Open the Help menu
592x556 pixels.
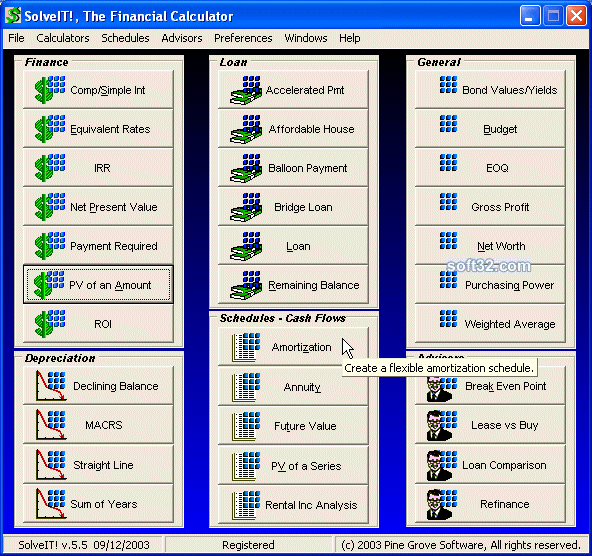click(x=350, y=38)
